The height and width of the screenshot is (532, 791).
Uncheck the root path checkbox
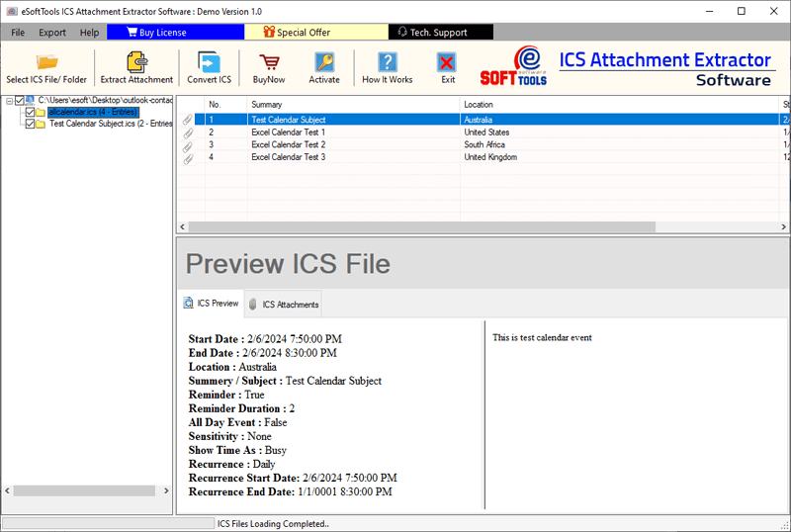tap(20, 101)
